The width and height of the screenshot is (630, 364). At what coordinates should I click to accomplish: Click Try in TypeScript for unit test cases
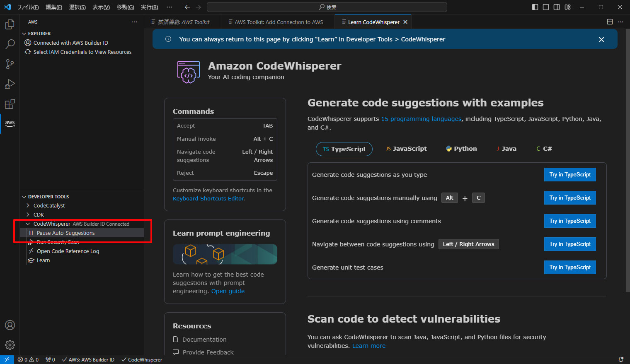pyautogui.click(x=570, y=267)
